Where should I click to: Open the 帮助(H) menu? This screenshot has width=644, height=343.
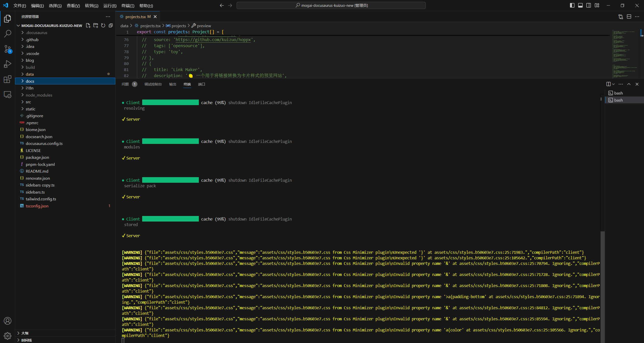(146, 6)
